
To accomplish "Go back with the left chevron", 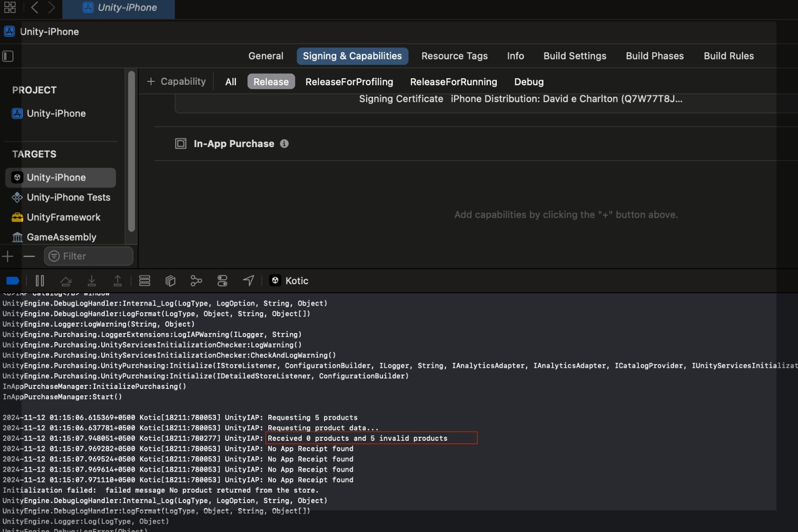I will point(34,7).
